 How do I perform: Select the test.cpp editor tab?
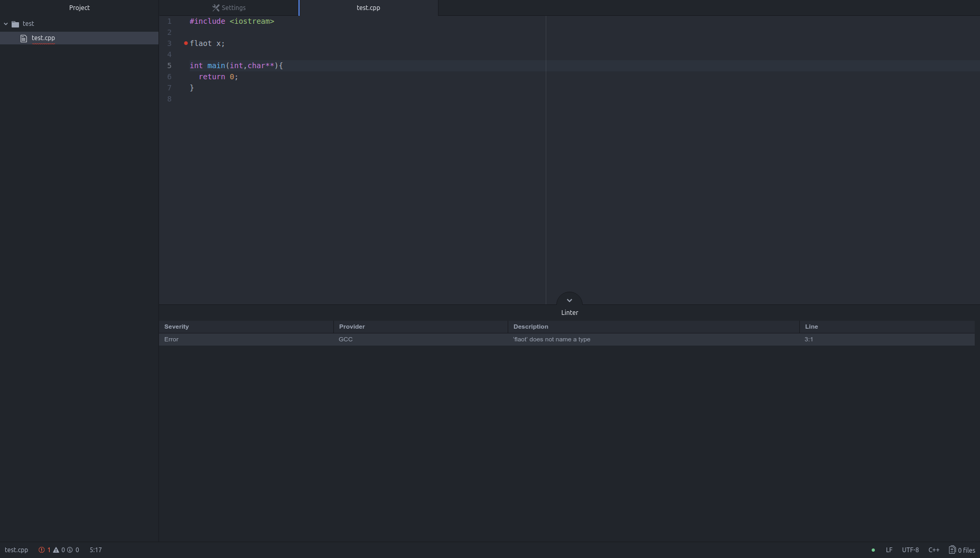tap(368, 7)
